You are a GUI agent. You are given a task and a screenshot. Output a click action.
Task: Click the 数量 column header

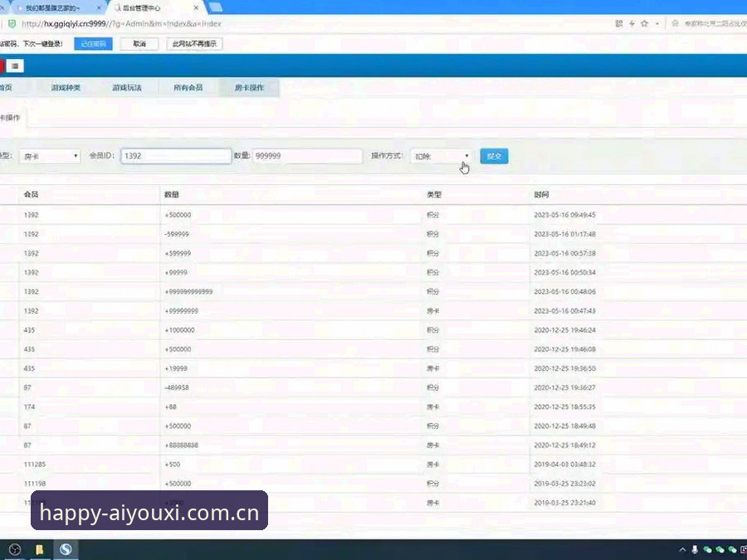(172, 194)
